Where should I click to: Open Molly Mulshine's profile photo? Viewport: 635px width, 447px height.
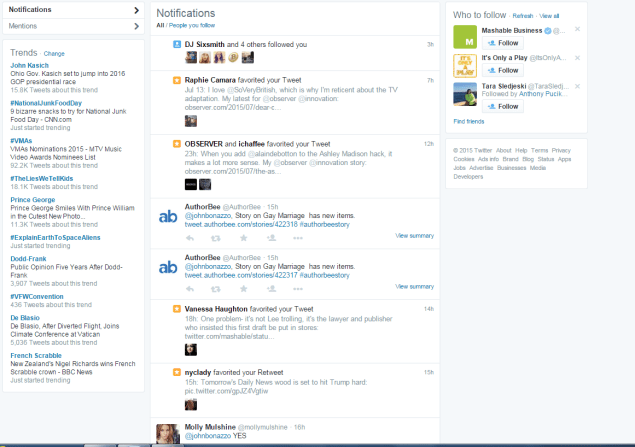(168, 434)
